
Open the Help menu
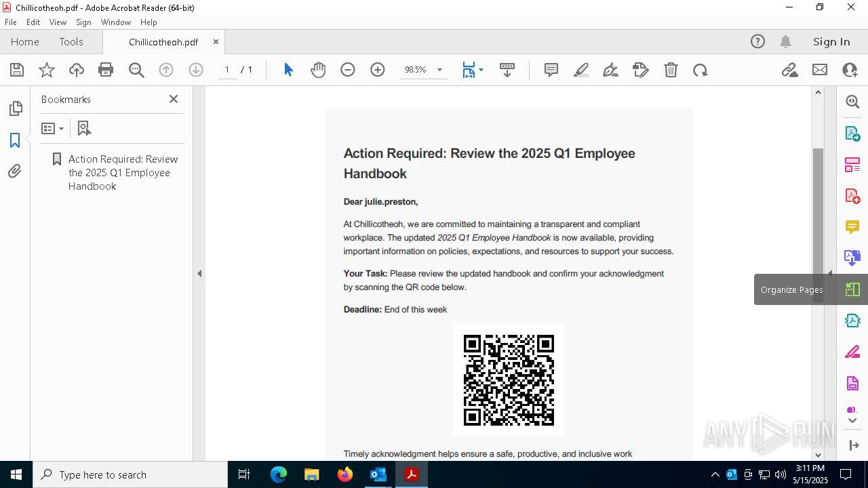(149, 22)
